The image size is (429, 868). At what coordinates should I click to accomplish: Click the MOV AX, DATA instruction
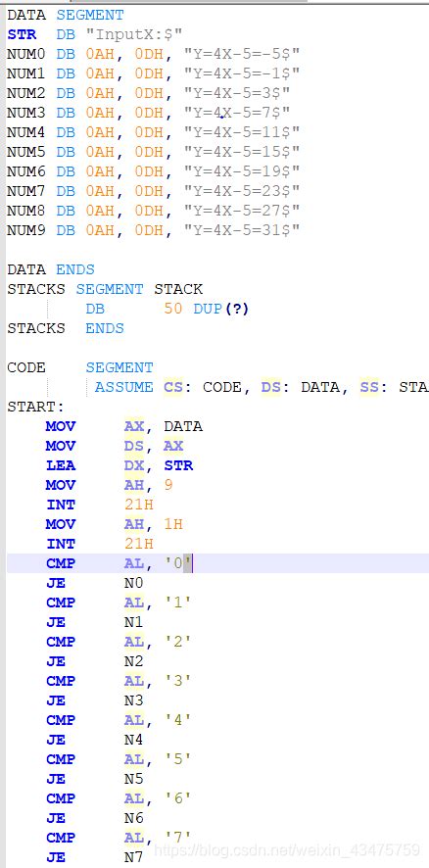[124, 426]
